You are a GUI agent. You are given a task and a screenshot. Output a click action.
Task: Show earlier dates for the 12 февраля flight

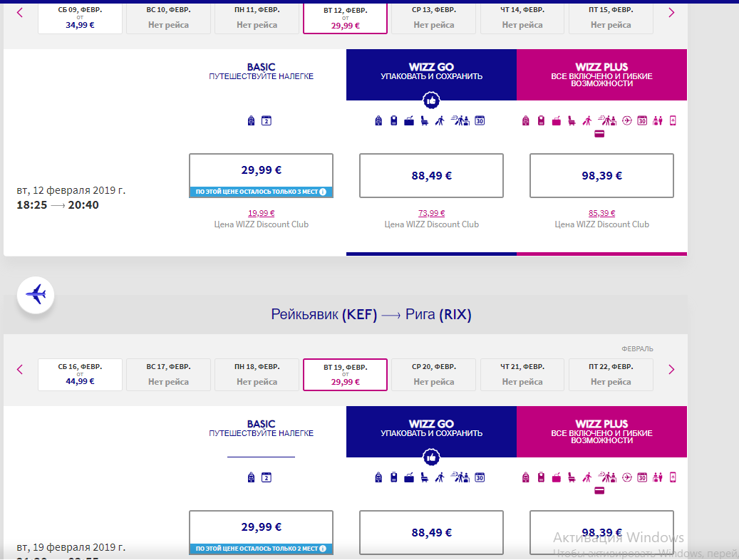click(x=20, y=13)
